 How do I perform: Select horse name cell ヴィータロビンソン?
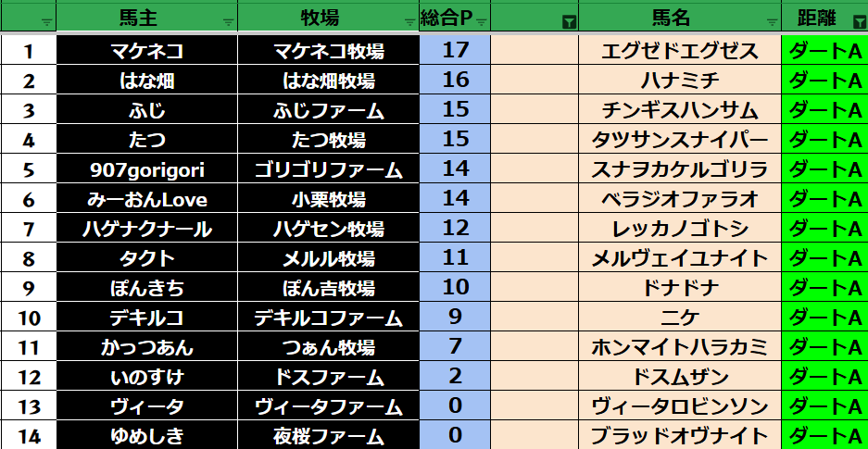[x=680, y=406]
